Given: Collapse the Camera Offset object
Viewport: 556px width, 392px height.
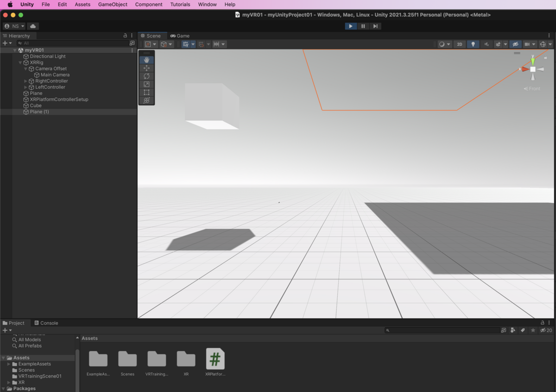Looking at the screenshot, I should 25,68.
